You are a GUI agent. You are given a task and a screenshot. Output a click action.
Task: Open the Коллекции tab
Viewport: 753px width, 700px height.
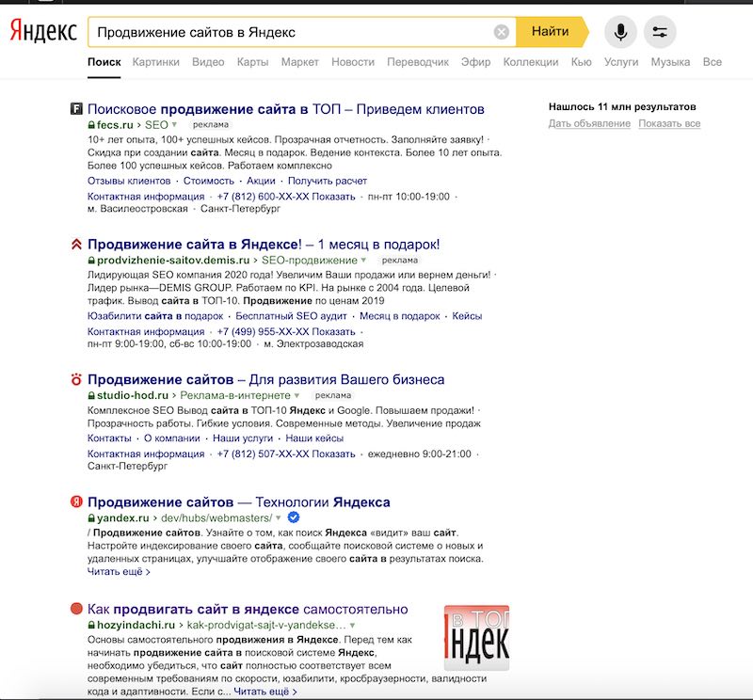531,62
